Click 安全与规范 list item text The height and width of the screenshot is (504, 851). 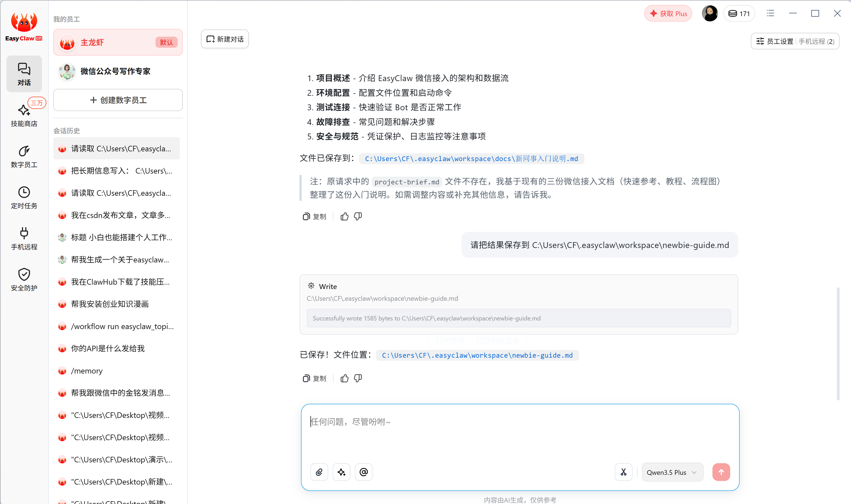click(x=337, y=137)
